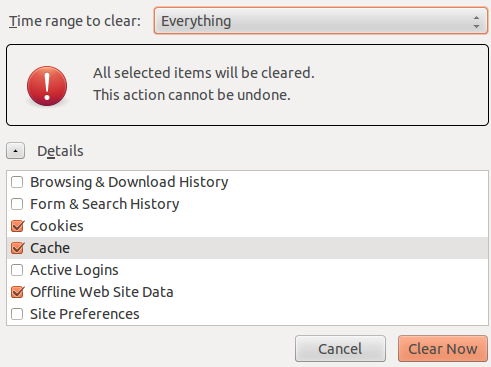The image size is (491, 367).
Task: Click the Clear Now button
Action: pos(443,349)
